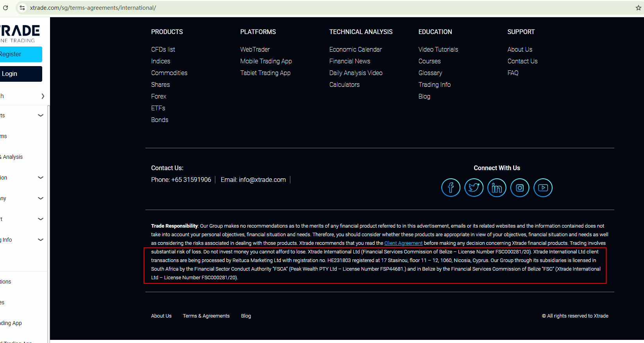Open Xtrade's LinkedIn page icon
644x343 pixels.
497,188
